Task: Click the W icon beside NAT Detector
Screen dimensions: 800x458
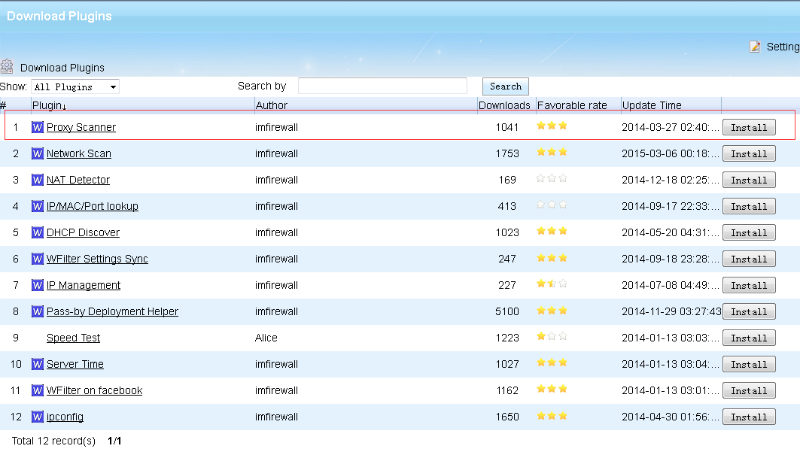Action: (x=37, y=180)
